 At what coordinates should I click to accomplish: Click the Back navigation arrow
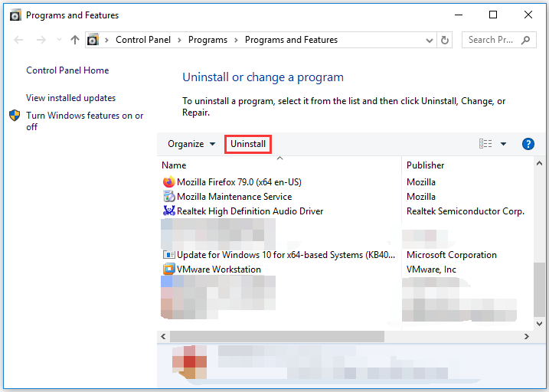coord(18,40)
